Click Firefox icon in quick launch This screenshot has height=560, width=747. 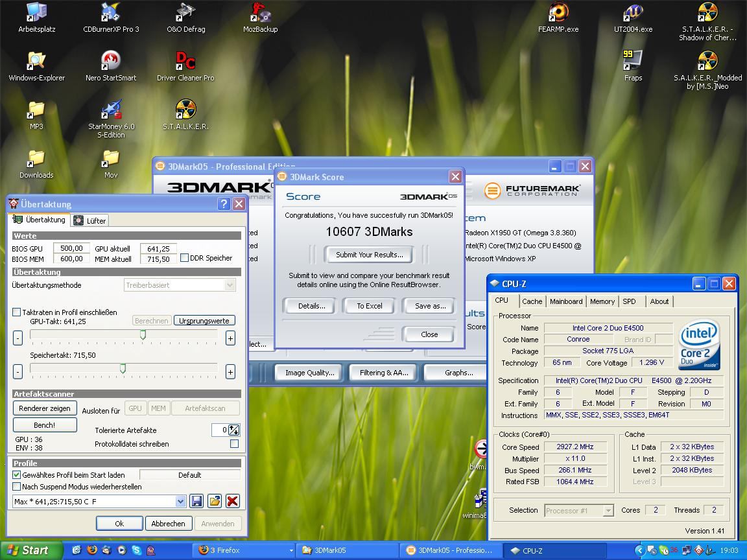(x=91, y=550)
